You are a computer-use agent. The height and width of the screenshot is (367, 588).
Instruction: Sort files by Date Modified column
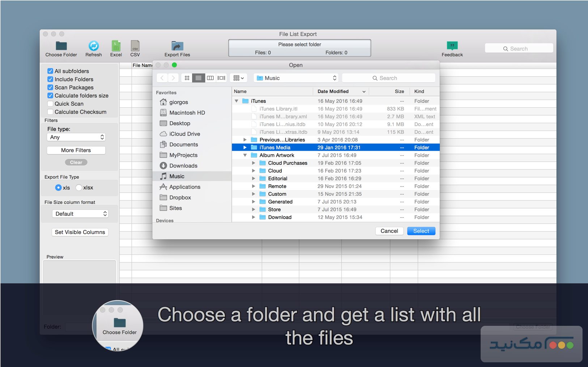point(333,91)
